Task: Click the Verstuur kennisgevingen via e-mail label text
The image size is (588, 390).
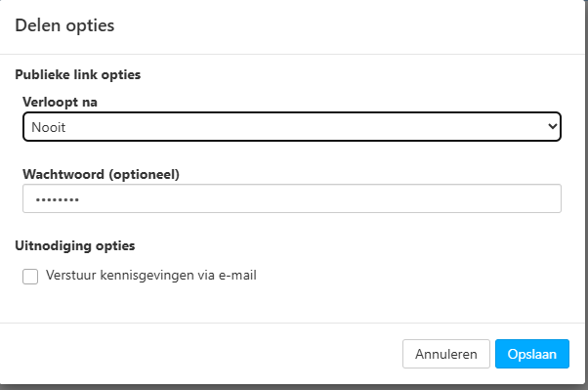Action: tap(151, 275)
